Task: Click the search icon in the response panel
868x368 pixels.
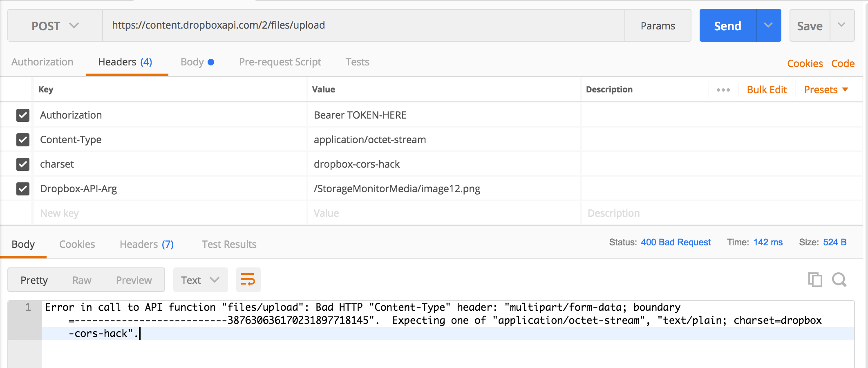Action: click(x=839, y=280)
